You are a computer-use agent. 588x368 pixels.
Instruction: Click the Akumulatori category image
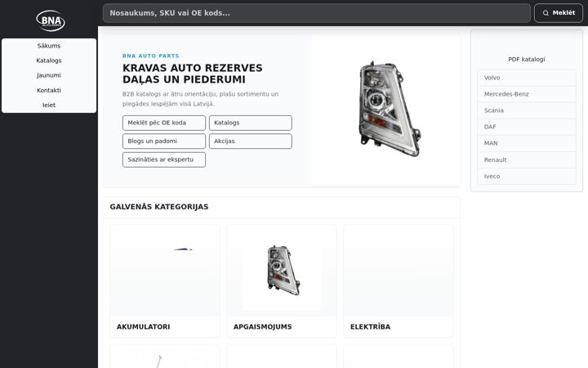pos(165,271)
